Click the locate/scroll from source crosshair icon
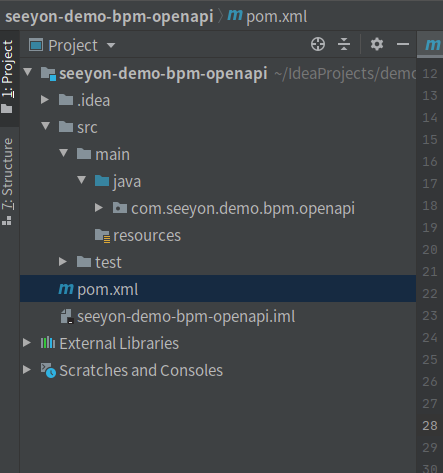The width and height of the screenshot is (443, 473). [x=318, y=44]
